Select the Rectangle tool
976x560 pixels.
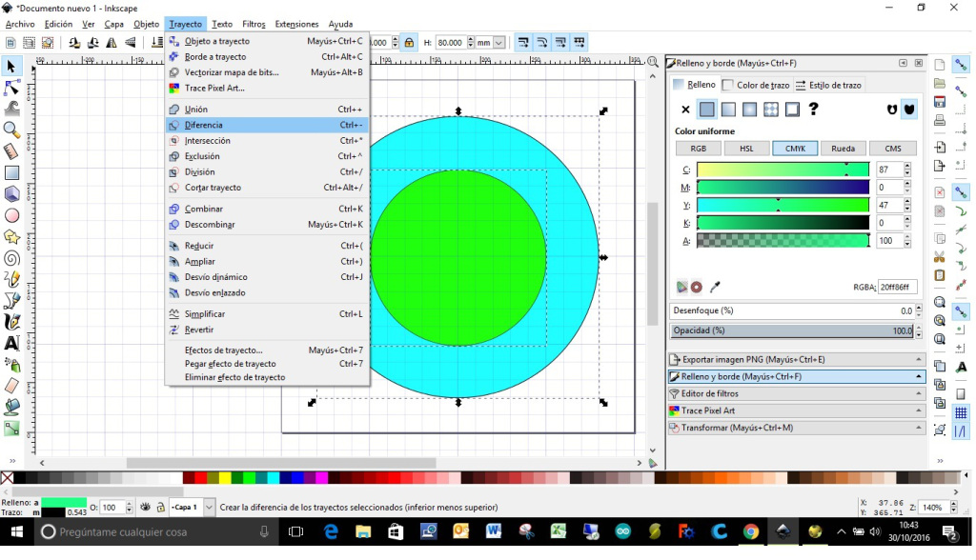[11, 172]
